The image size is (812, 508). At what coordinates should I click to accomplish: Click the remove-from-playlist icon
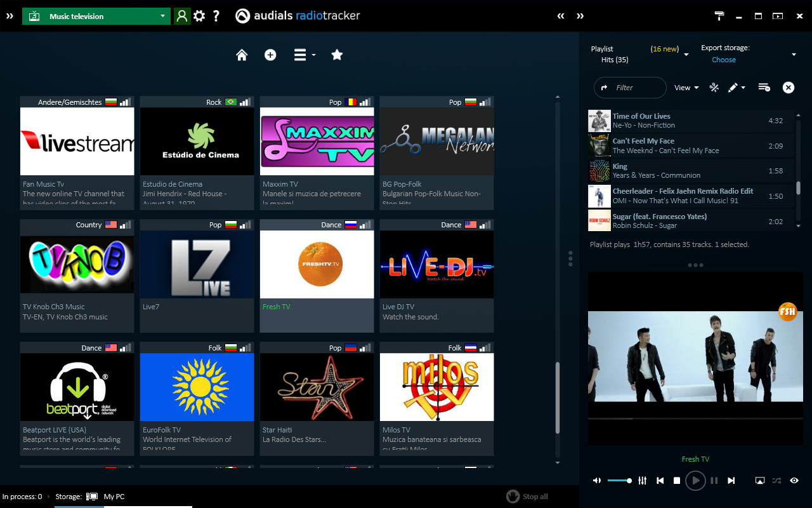[764, 88]
